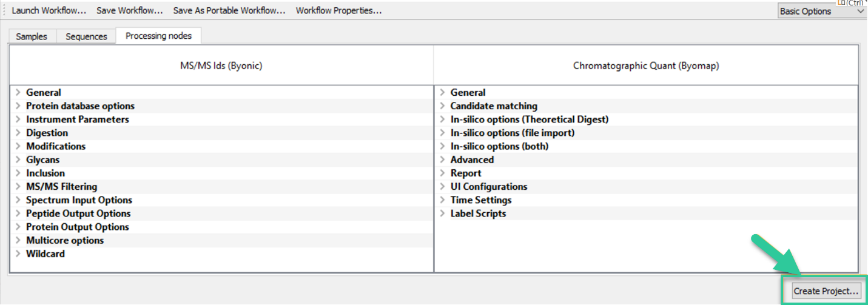Click Save Workflow toolbar button
Screen dimensions: 868x305
coord(130,11)
